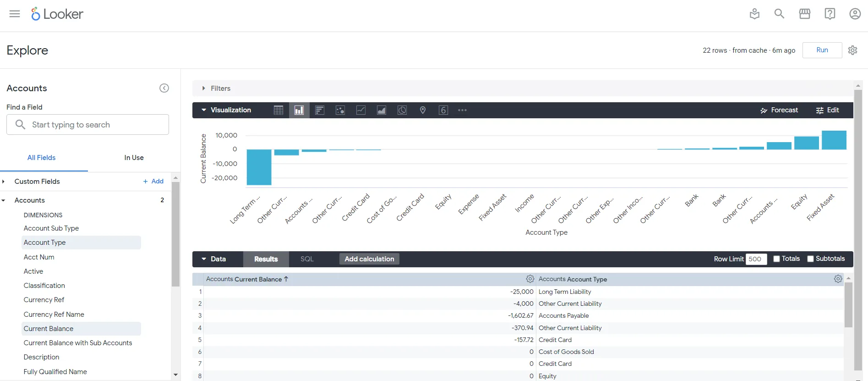Click the Add calculation button
This screenshot has height=381, width=868.
369,259
